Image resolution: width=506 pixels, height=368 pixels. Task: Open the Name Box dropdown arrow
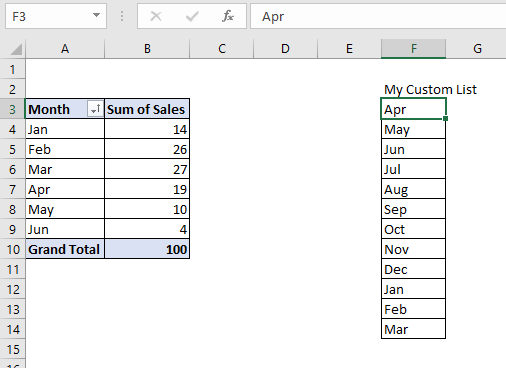(96, 15)
